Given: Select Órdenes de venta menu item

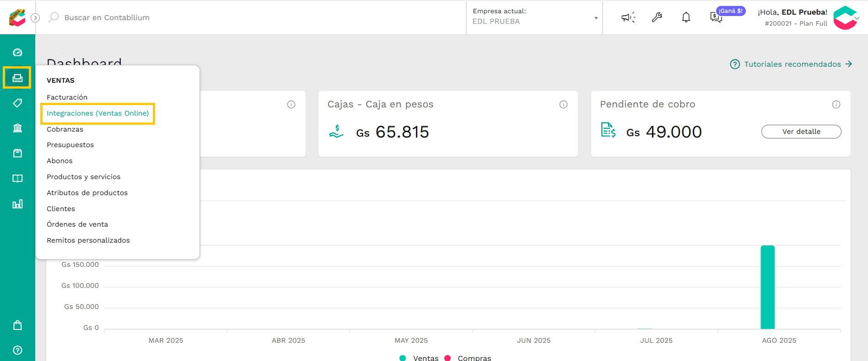Looking at the screenshot, I should [77, 224].
